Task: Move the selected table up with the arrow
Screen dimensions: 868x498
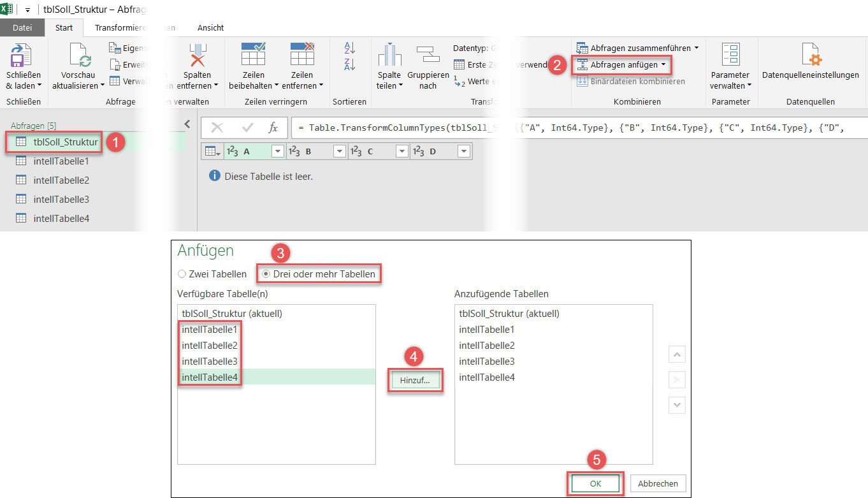Action: (677, 355)
